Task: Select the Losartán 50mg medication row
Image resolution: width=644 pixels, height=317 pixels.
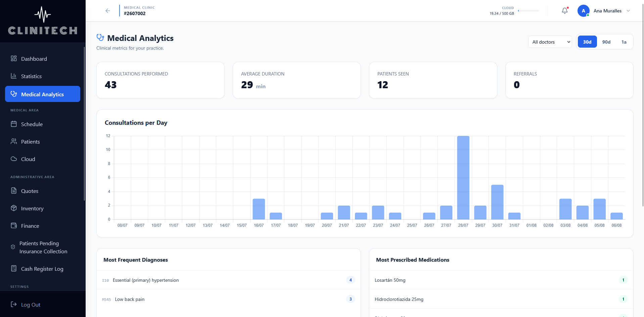Action: pyautogui.click(x=501, y=280)
